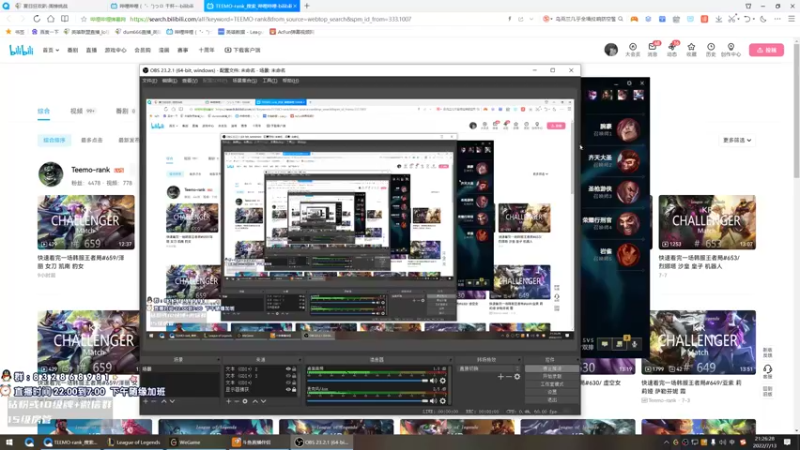Move selected source up in Sources panel

click(255, 402)
